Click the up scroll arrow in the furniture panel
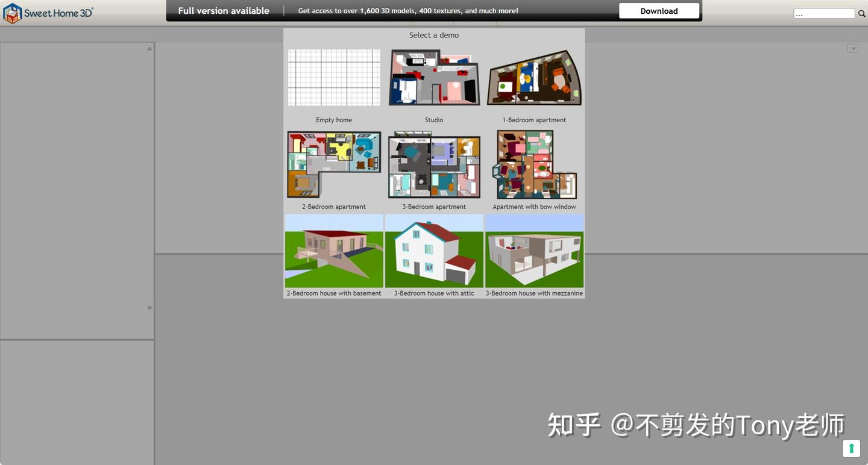 [x=149, y=48]
